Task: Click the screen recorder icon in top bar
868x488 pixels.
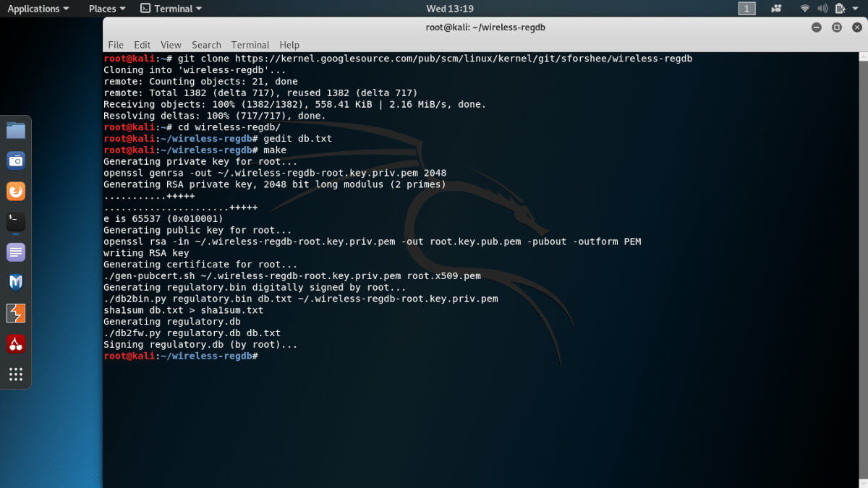Action: click(x=777, y=9)
